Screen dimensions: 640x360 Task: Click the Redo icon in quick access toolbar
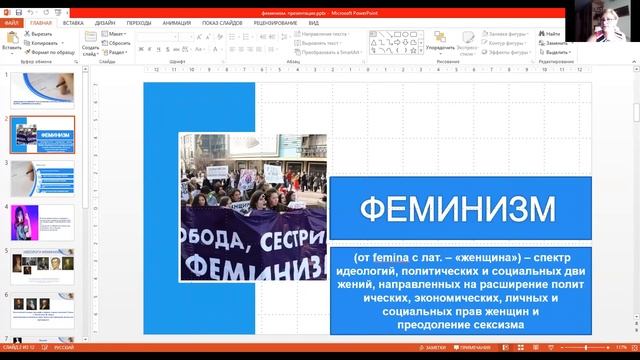46,13
